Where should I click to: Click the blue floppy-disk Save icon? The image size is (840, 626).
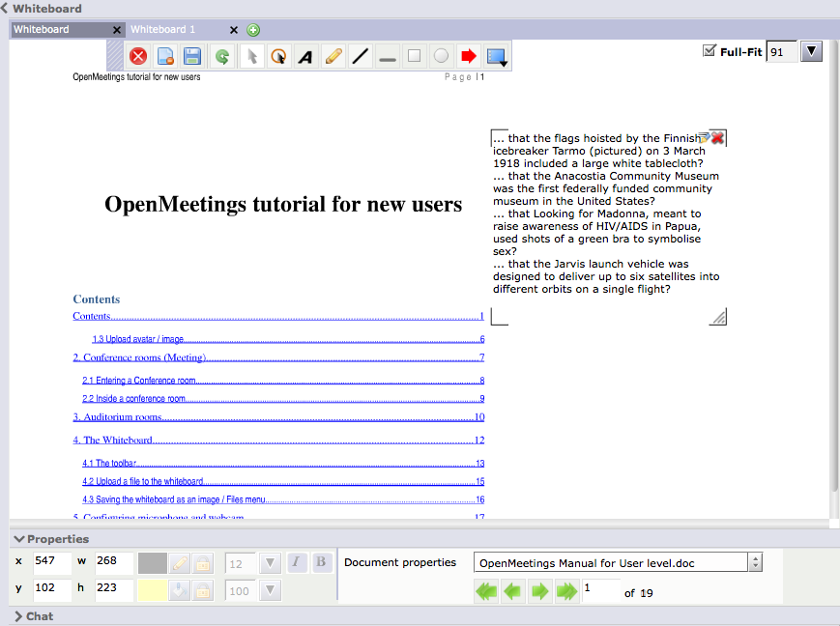point(192,57)
